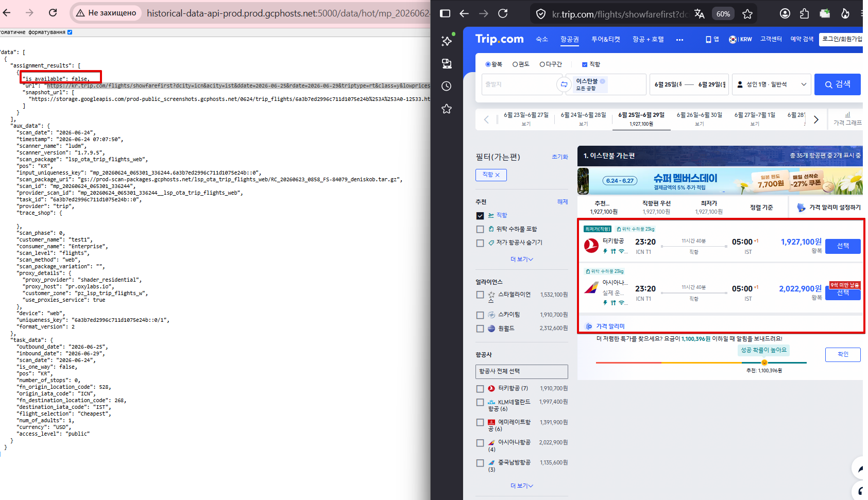Reload the Trip.com flights page
868x500 pixels.
[x=503, y=13]
